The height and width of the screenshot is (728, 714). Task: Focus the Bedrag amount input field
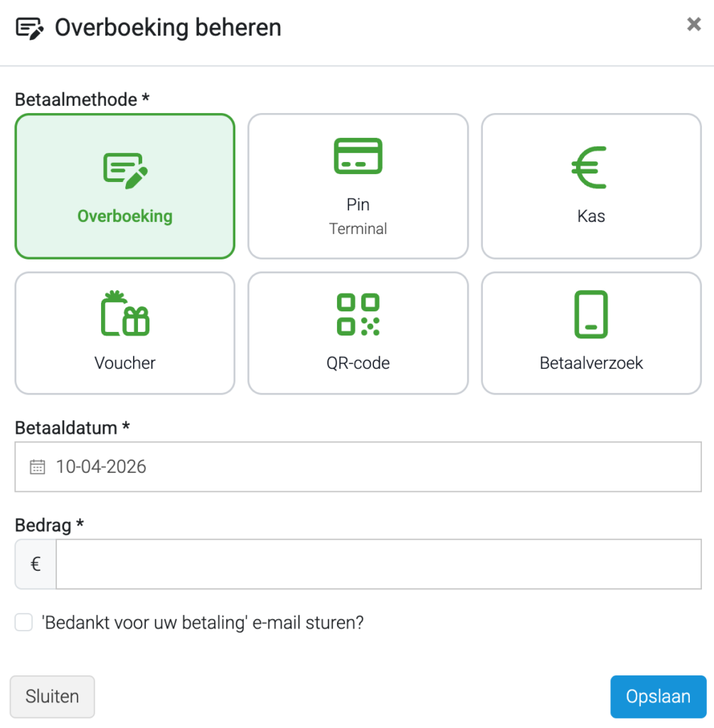(x=378, y=564)
